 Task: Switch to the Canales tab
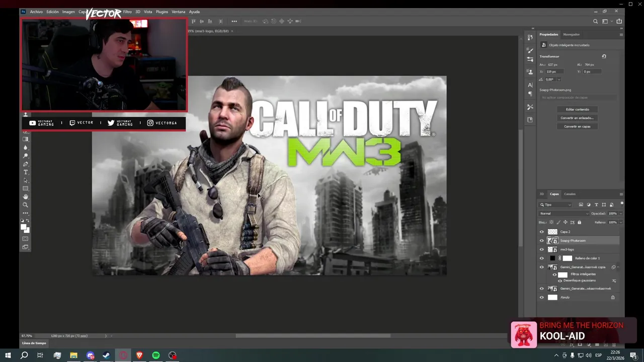(570, 194)
